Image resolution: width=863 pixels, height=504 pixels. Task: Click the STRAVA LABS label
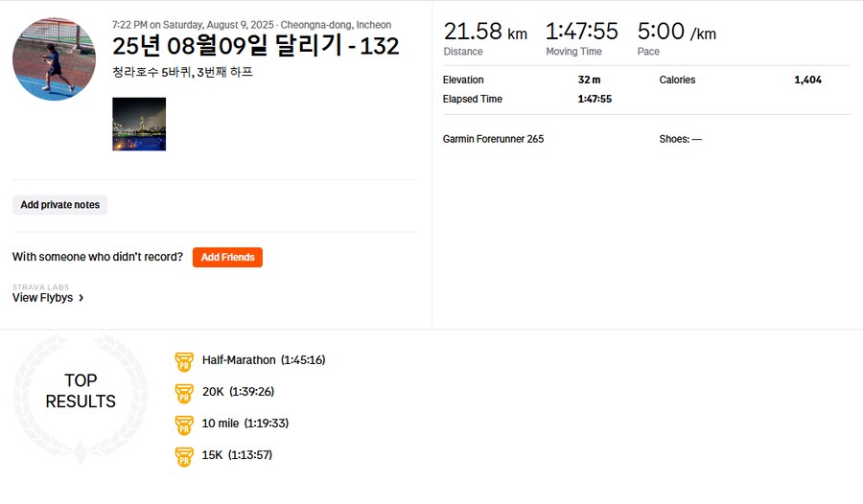coord(40,287)
